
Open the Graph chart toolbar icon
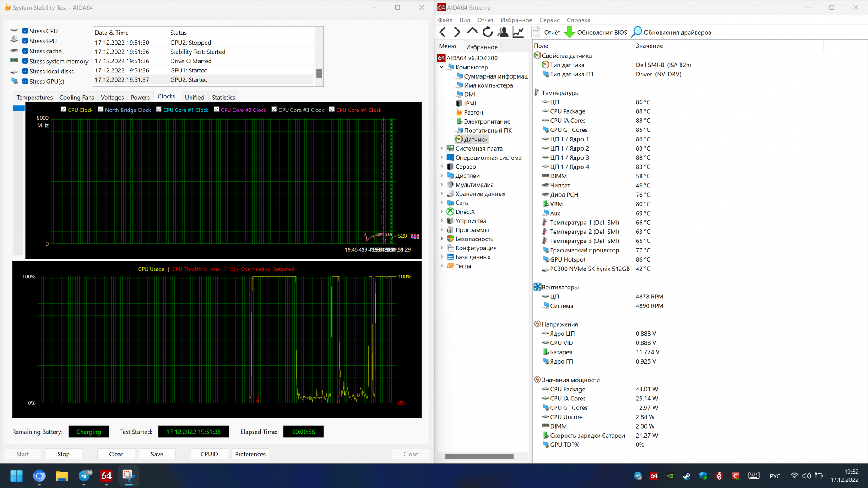coord(518,32)
